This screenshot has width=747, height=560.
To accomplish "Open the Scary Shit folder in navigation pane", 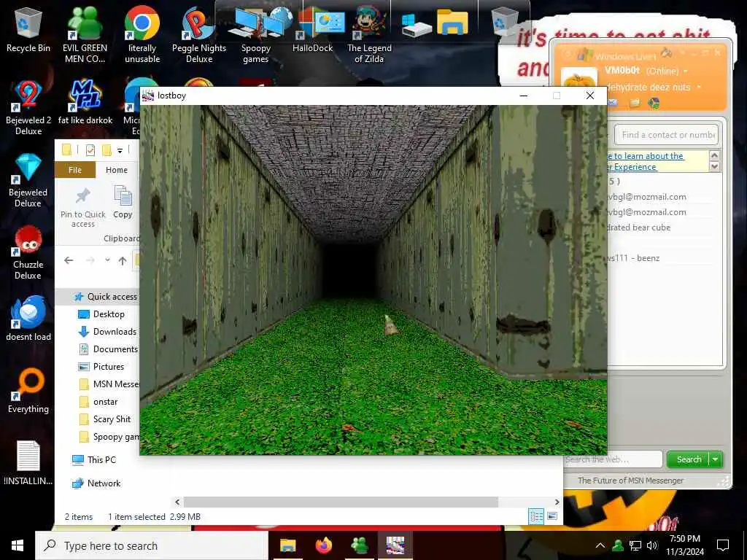I will pos(112,419).
